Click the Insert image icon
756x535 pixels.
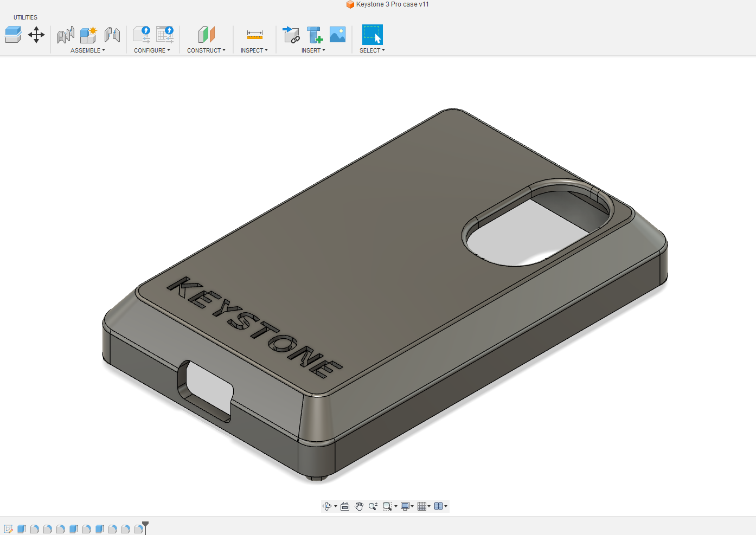click(337, 35)
